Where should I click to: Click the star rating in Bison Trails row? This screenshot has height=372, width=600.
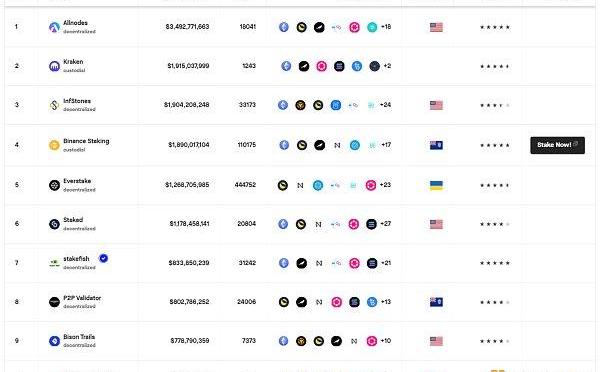(495, 341)
